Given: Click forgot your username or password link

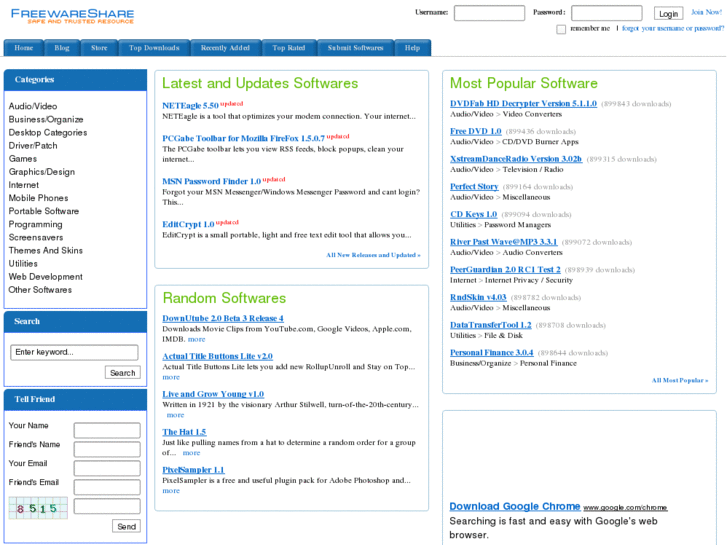Looking at the screenshot, I should (x=673, y=28).
